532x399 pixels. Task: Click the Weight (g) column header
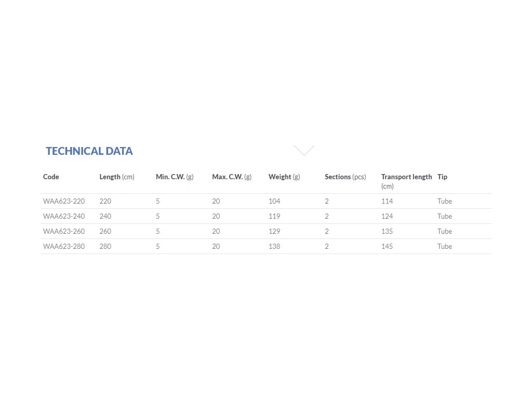click(284, 177)
